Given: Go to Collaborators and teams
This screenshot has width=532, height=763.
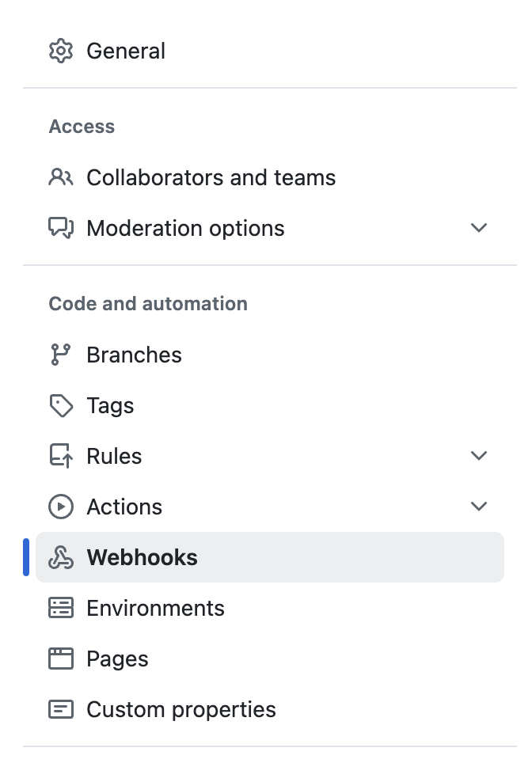Looking at the screenshot, I should (211, 177).
